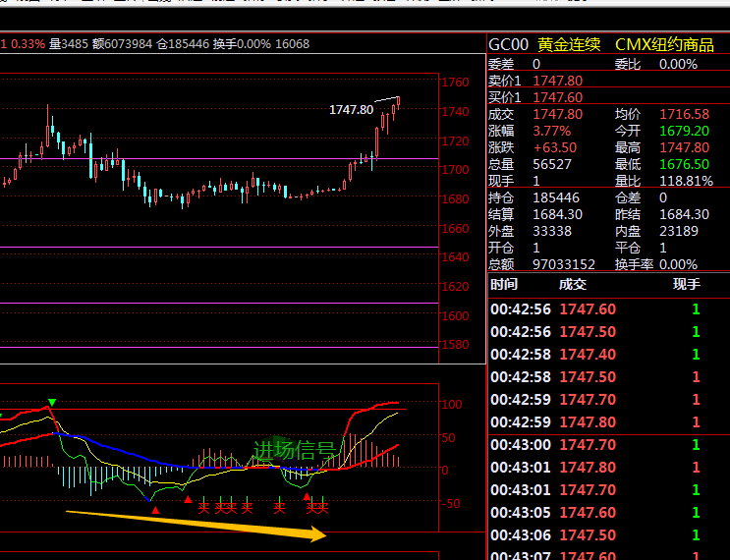Click the 3.77% 涨幅 value
This screenshot has width=730, height=560.
pyautogui.click(x=550, y=131)
